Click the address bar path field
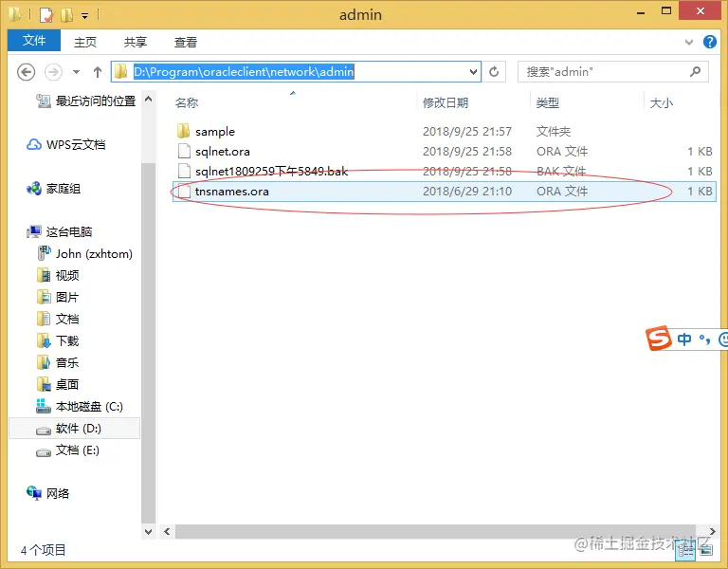 296,71
